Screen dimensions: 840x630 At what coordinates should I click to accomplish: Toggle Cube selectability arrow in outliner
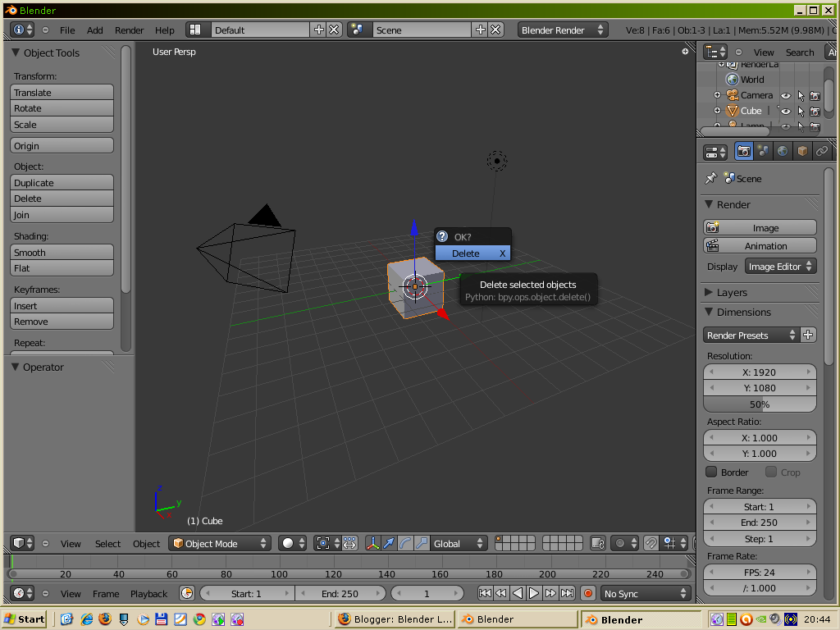[801, 112]
